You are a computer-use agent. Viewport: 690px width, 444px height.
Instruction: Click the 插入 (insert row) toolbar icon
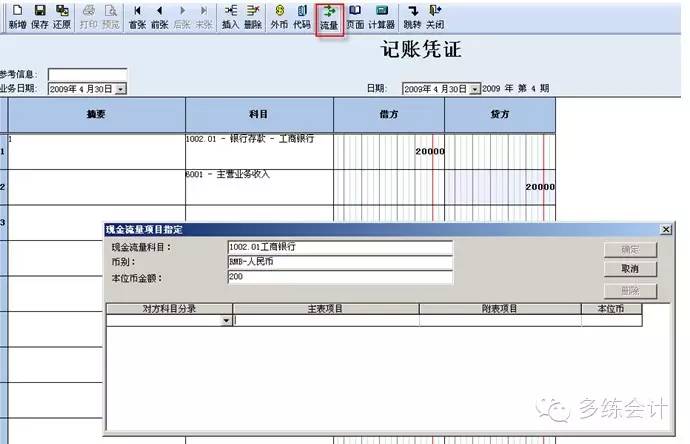pyautogui.click(x=230, y=17)
